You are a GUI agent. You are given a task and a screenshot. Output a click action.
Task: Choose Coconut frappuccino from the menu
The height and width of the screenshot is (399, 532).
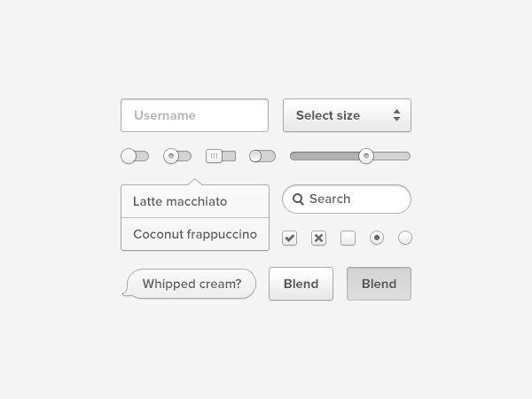[195, 234]
